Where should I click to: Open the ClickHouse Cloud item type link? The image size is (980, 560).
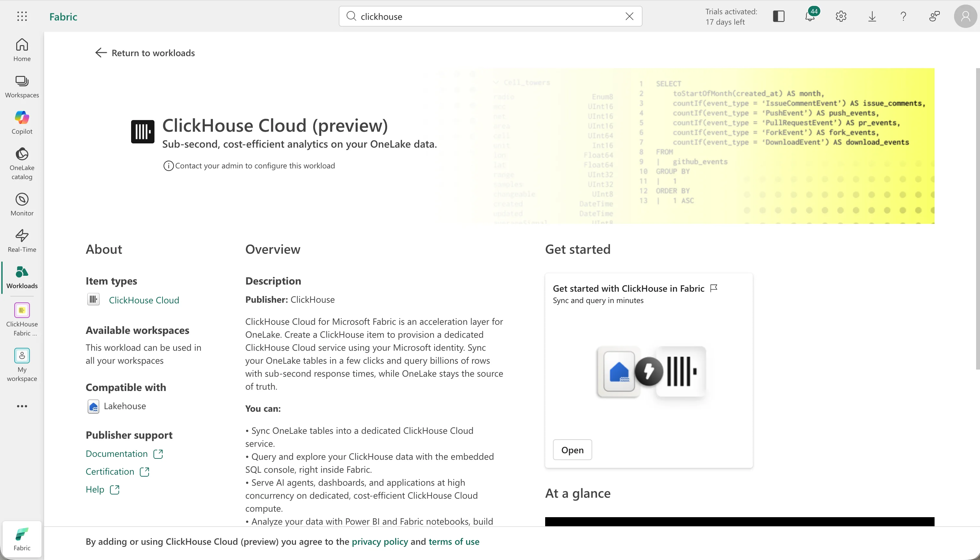click(144, 300)
